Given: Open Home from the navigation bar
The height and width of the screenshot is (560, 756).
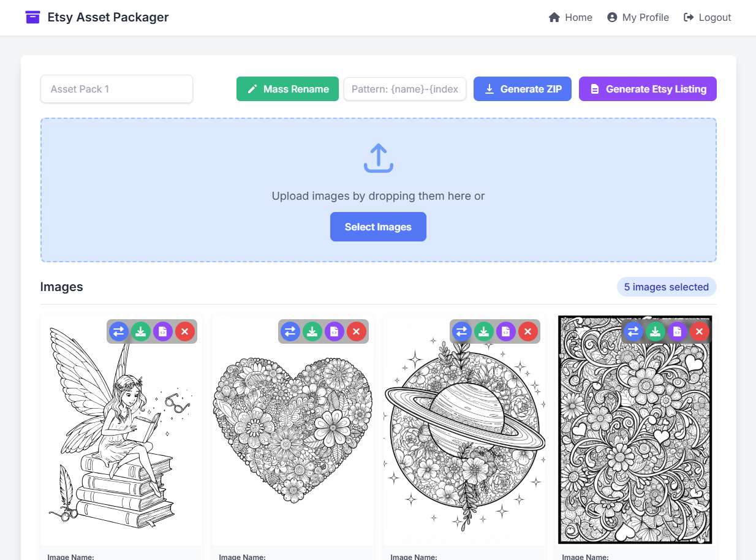Looking at the screenshot, I should point(570,17).
